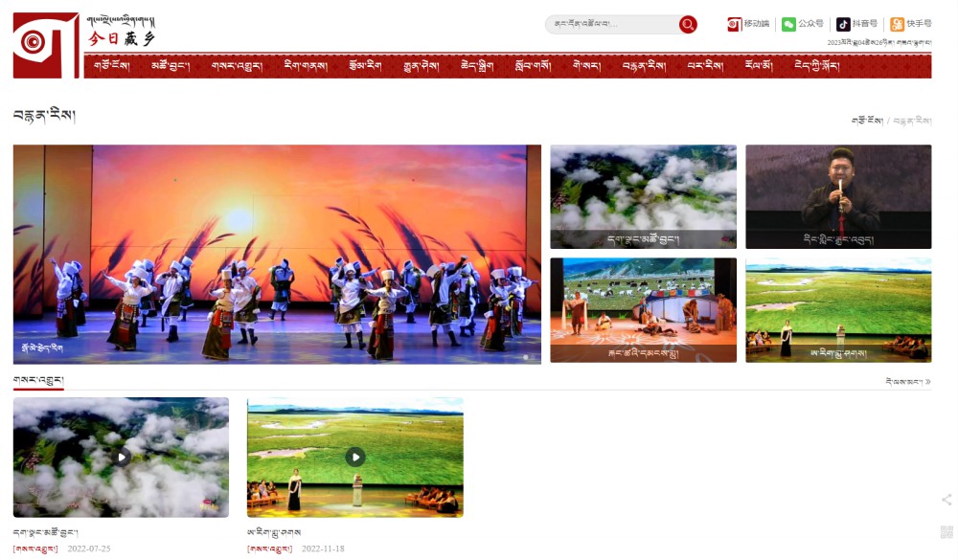This screenshot has height=560, width=958.
Task: Open the 2022-11-18 video title link
Action: click(x=274, y=532)
